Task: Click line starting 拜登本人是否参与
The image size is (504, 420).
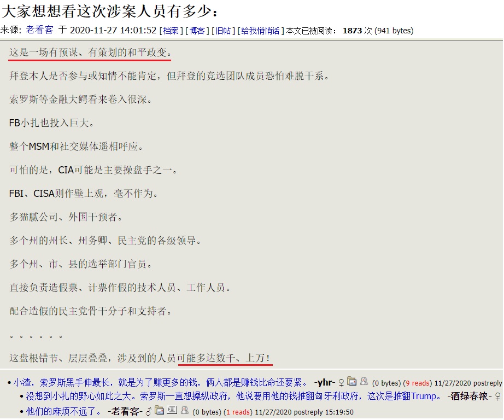Action: [x=169, y=76]
